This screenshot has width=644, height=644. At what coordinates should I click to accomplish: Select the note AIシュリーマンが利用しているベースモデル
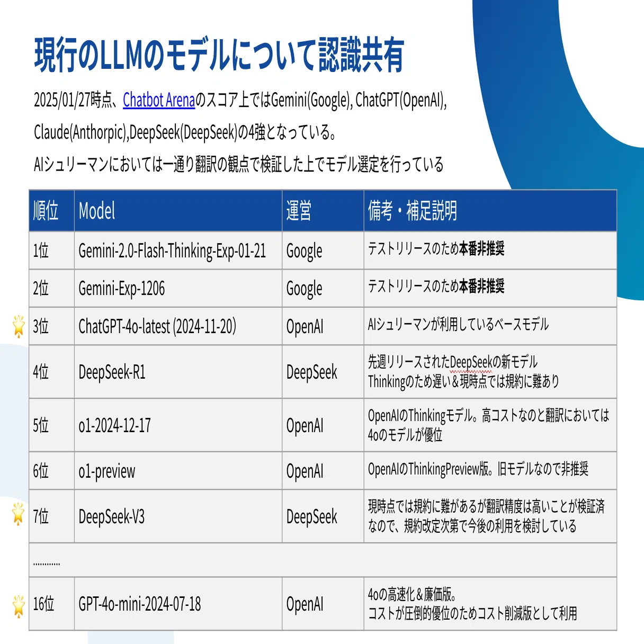(458, 324)
